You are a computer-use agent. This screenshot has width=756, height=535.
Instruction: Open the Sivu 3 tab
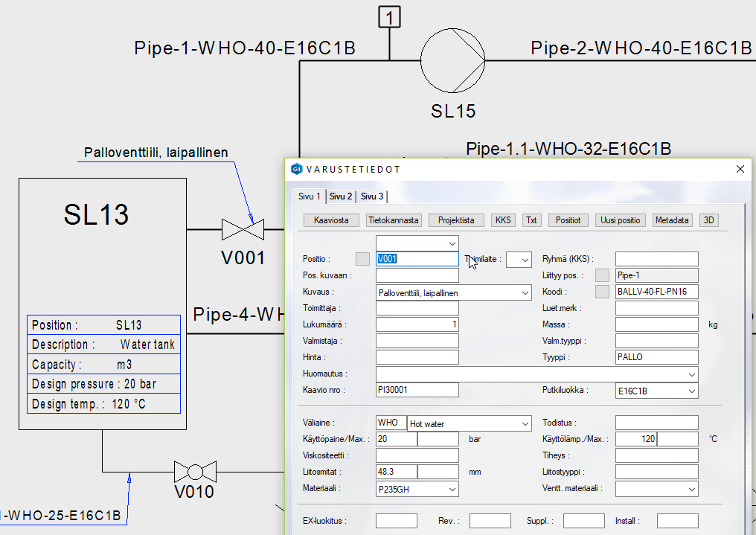click(372, 196)
